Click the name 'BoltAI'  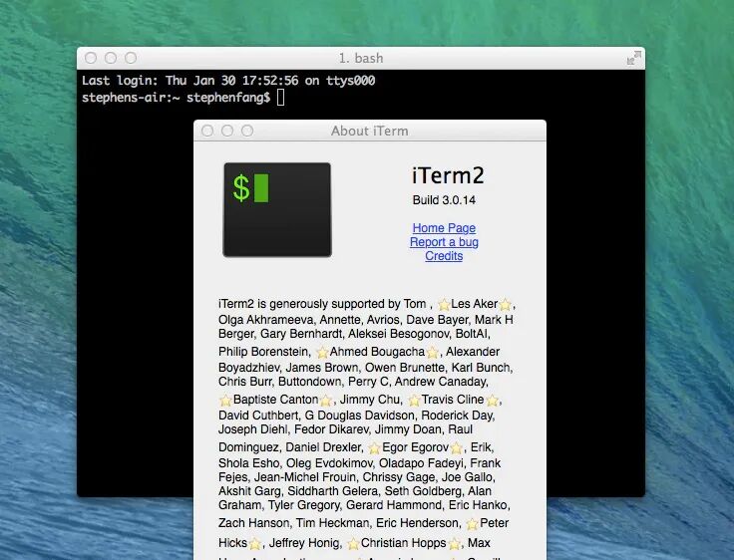point(472,334)
